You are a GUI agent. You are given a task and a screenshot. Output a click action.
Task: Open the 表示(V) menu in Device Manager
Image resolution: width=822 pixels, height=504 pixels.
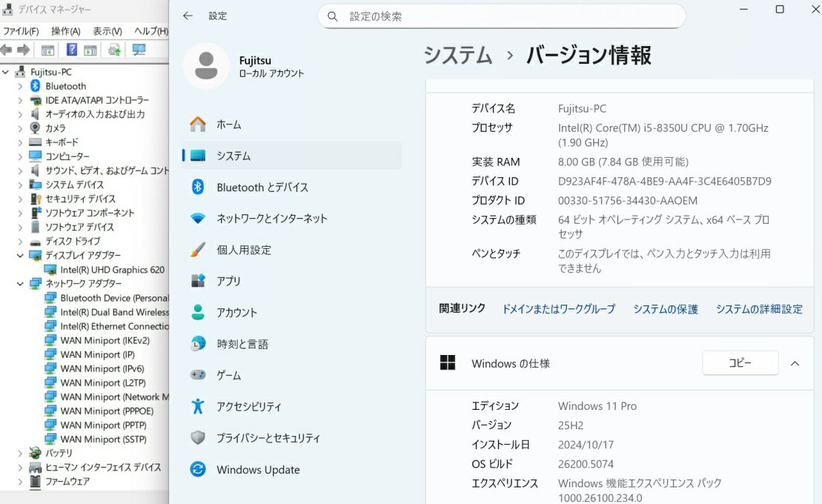[107, 31]
